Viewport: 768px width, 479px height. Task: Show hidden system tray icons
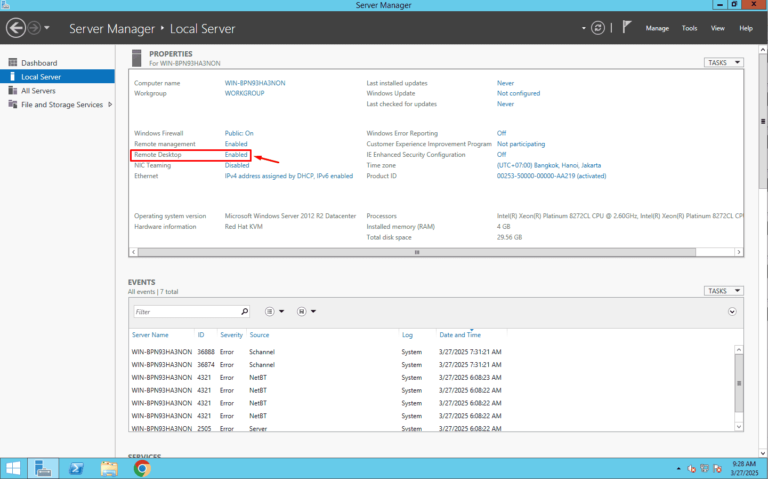tap(678, 469)
